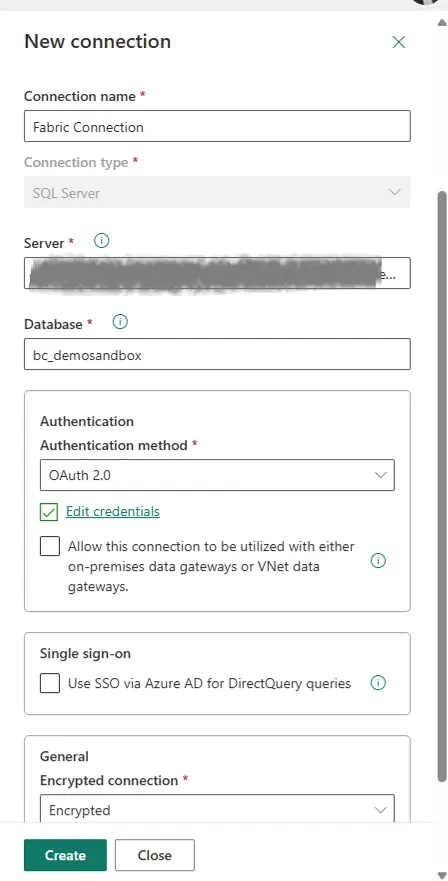
Task: Click the Connection name input field
Action: pos(217,126)
